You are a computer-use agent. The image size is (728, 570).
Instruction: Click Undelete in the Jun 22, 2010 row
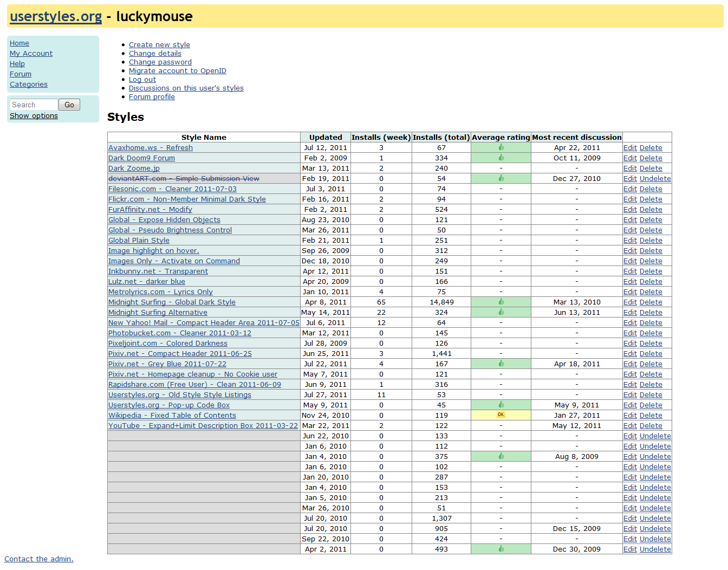click(655, 436)
